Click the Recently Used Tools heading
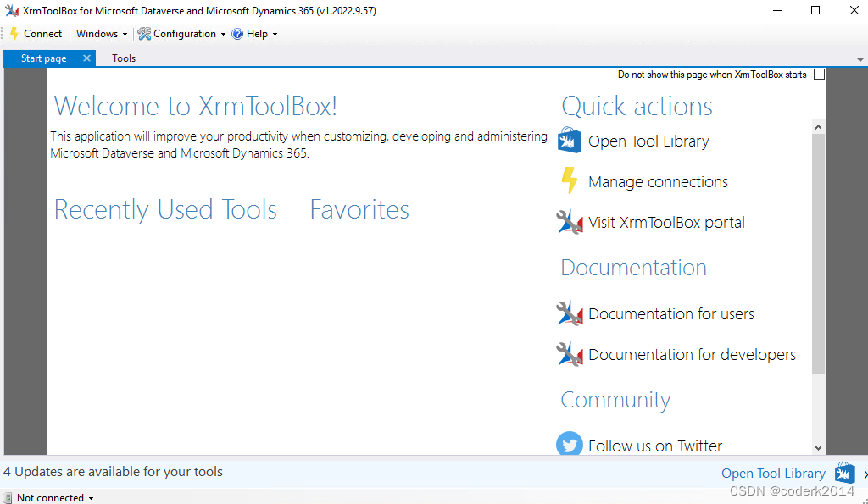 165,210
